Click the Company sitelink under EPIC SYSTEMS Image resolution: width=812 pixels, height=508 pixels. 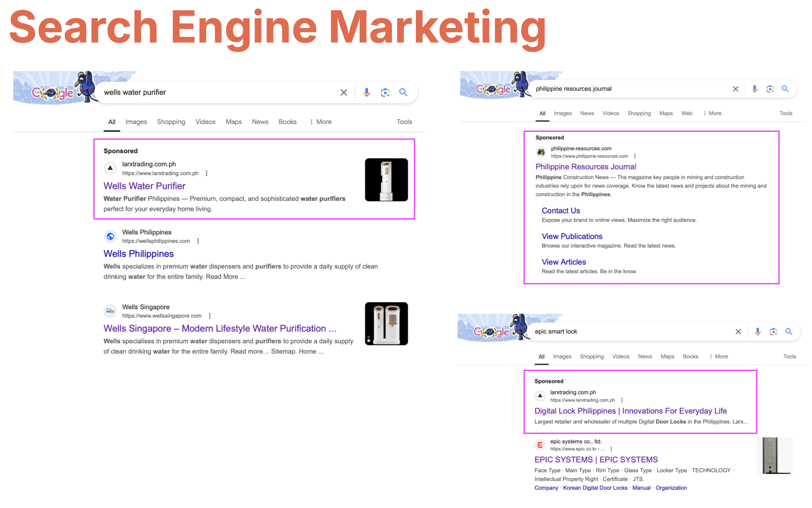[546, 488]
